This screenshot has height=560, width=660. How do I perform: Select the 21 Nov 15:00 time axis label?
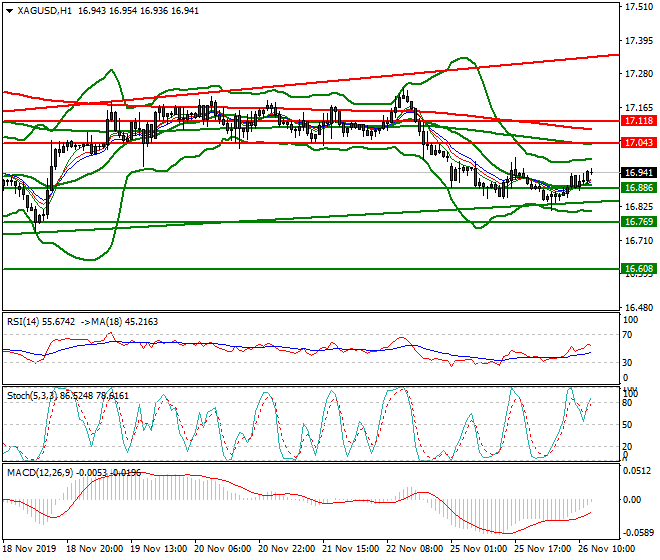pos(351,549)
